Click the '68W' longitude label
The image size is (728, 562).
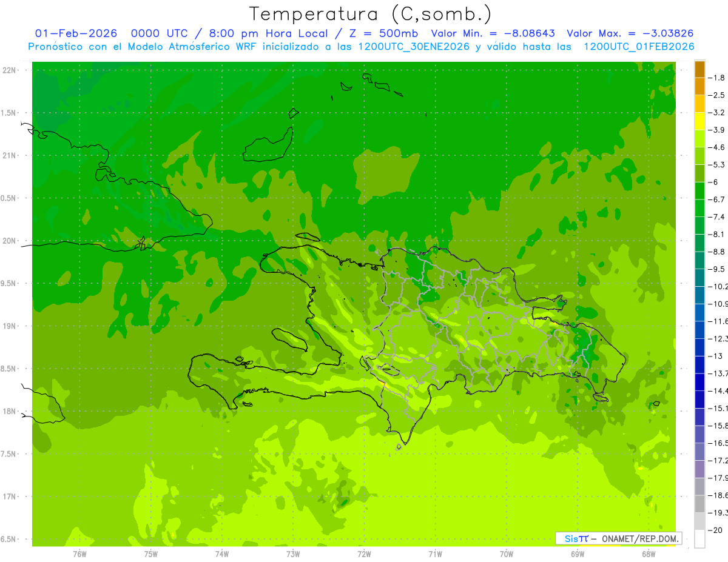click(649, 554)
